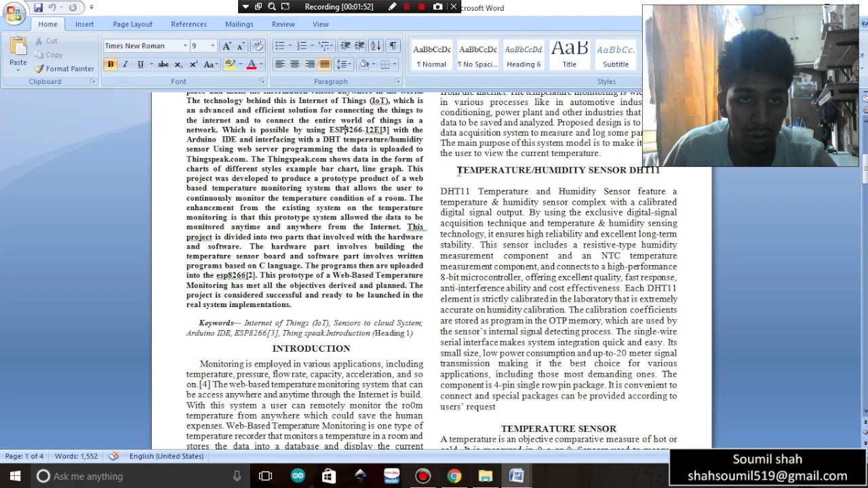The height and width of the screenshot is (488, 868).
Task: Open the proofing errors icon in status bar
Action: pos(114,456)
